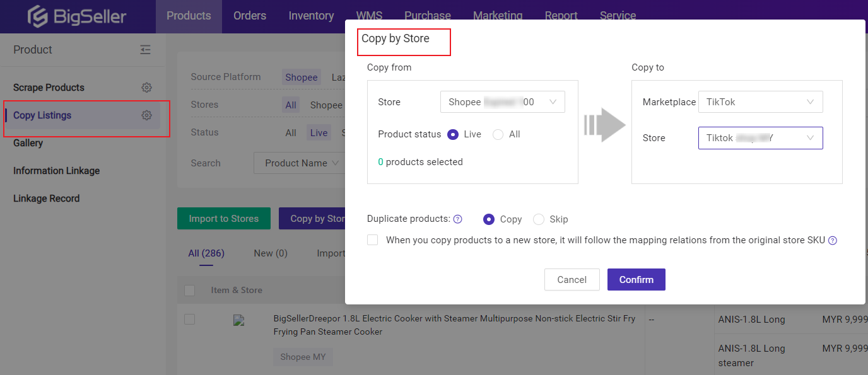Image resolution: width=868 pixels, height=375 pixels.
Task: Choose Skip for duplicate products
Action: tap(539, 219)
